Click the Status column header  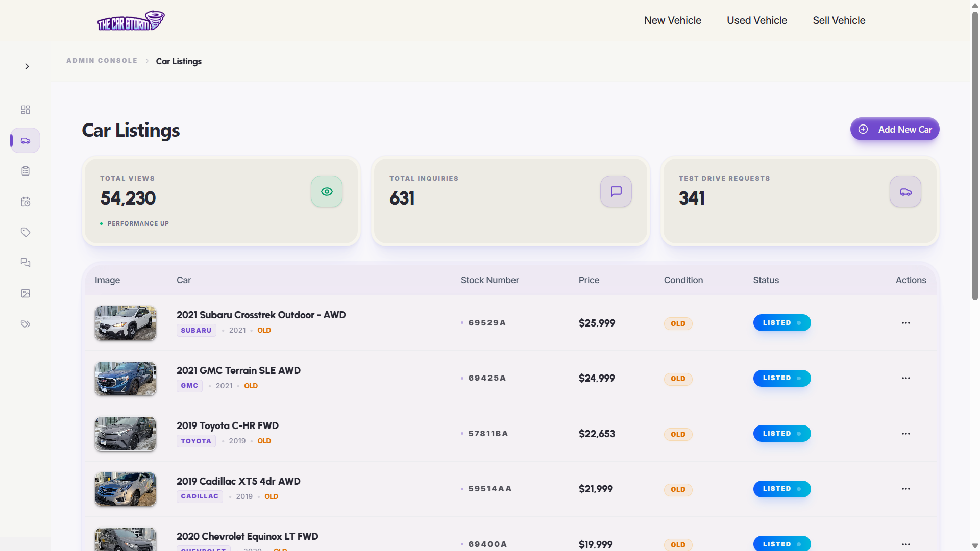(x=766, y=280)
